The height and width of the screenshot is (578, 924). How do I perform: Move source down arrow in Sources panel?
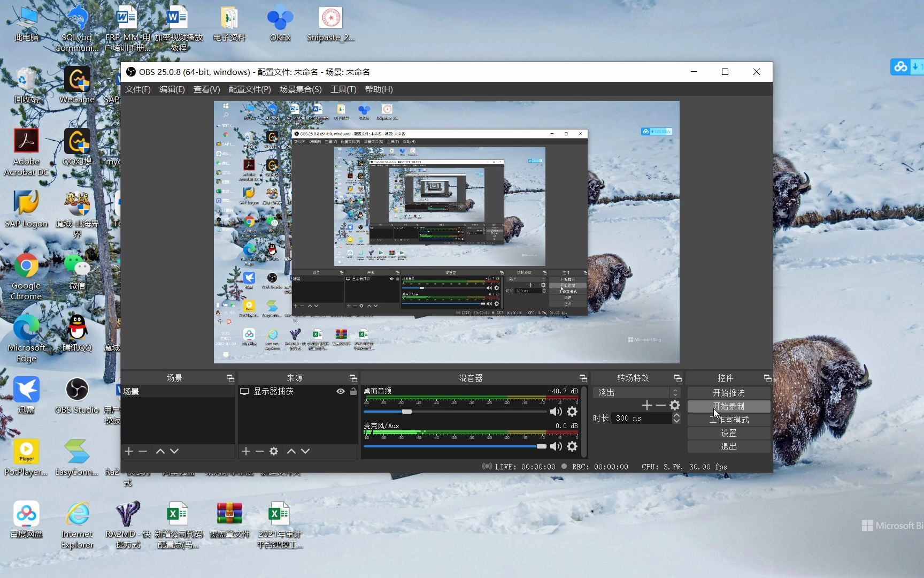pyautogui.click(x=305, y=451)
